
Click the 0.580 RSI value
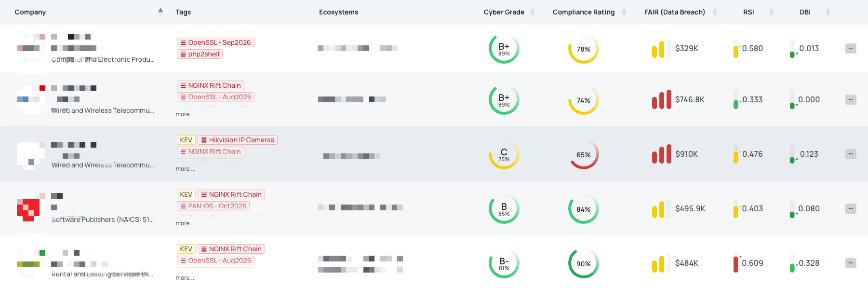pyautogui.click(x=752, y=48)
